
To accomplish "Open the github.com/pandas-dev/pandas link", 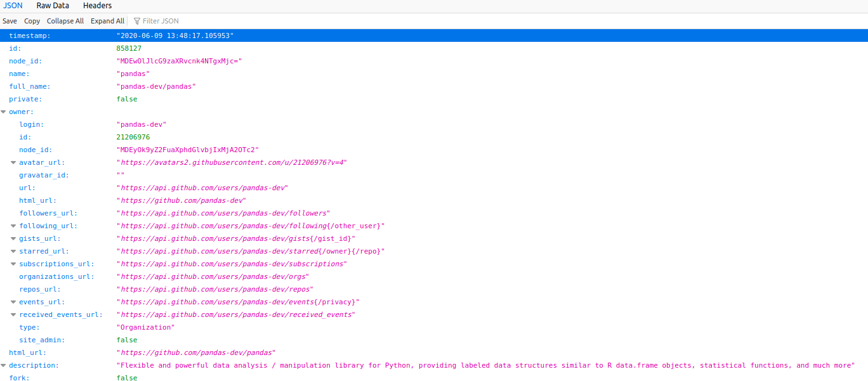I will [x=196, y=352].
